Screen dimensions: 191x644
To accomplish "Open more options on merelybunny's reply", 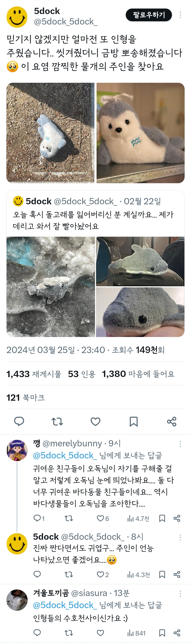I will [180, 444].
